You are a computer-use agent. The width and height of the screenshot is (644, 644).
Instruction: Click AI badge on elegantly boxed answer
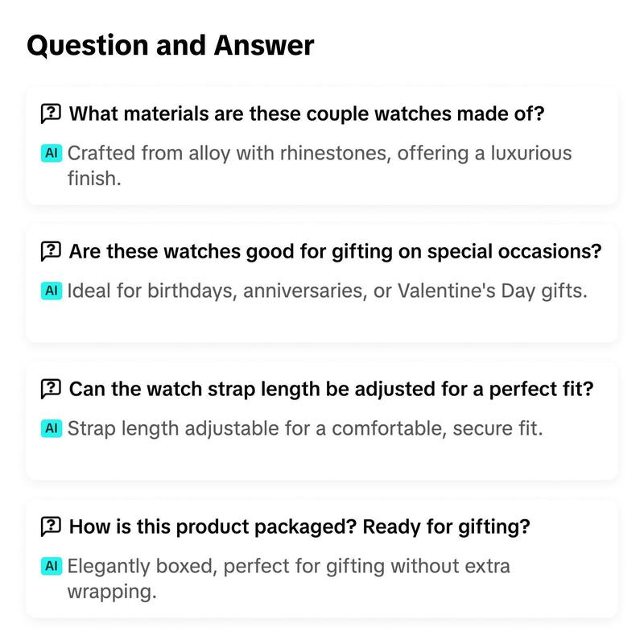[52, 566]
